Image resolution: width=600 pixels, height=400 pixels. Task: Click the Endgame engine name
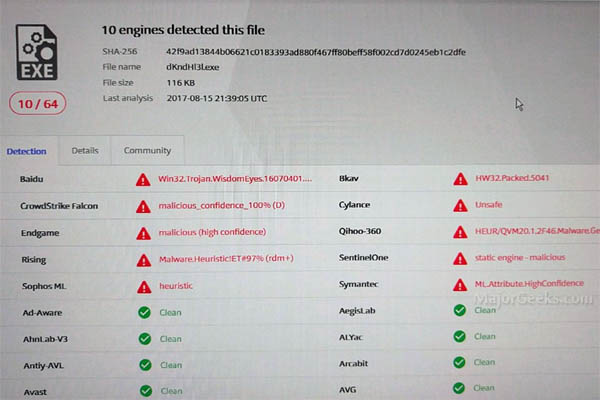pyautogui.click(x=40, y=233)
